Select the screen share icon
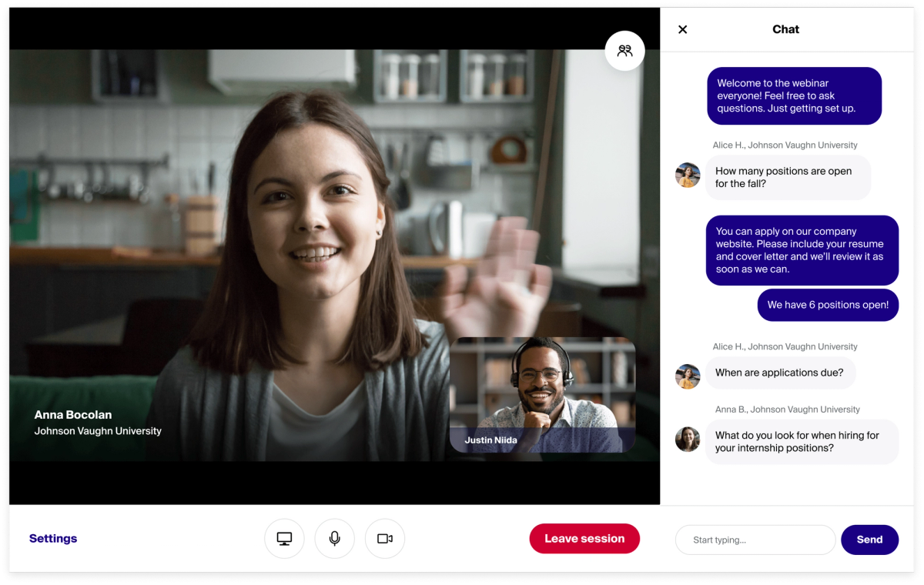The image size is (924, 585). pyautogui.click(x=284, y=538)
